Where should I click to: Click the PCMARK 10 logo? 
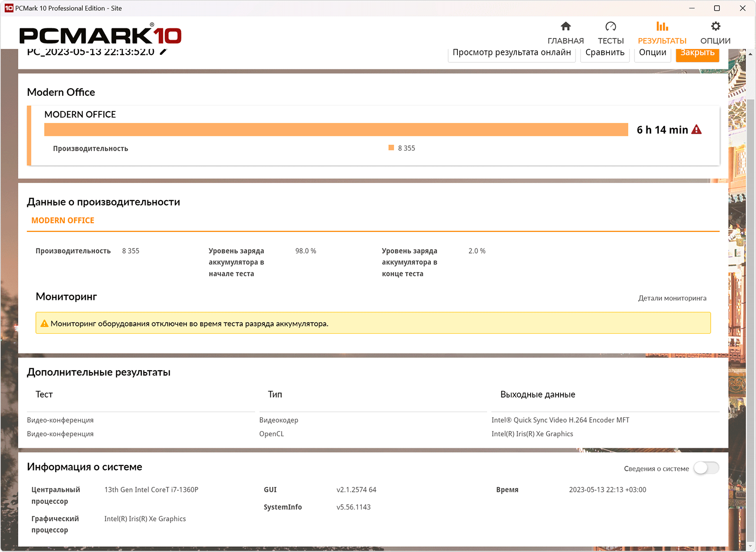(x=100, y=35)
